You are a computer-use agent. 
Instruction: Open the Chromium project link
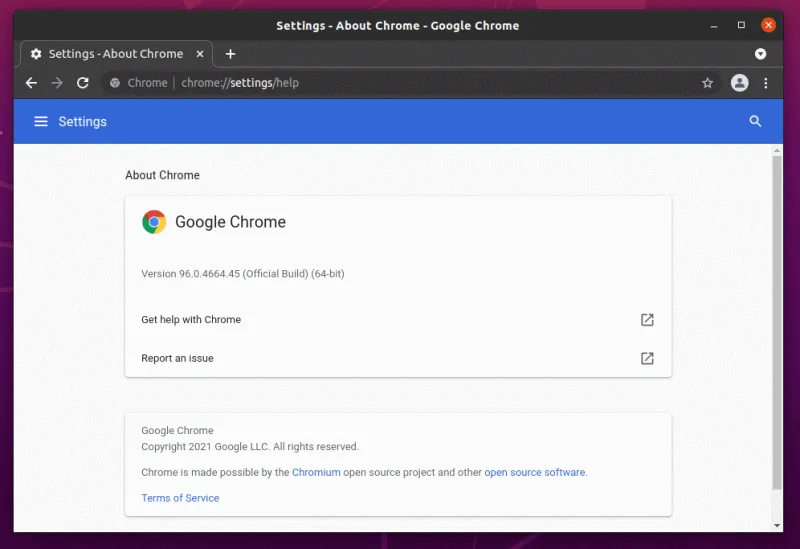tap(316, 472)
